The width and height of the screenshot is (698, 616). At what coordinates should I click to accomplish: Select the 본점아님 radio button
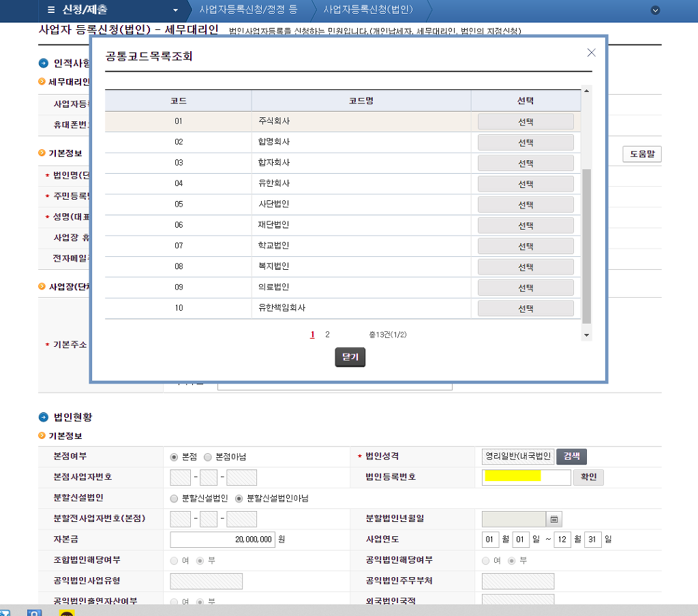click(x=207, y=457)
